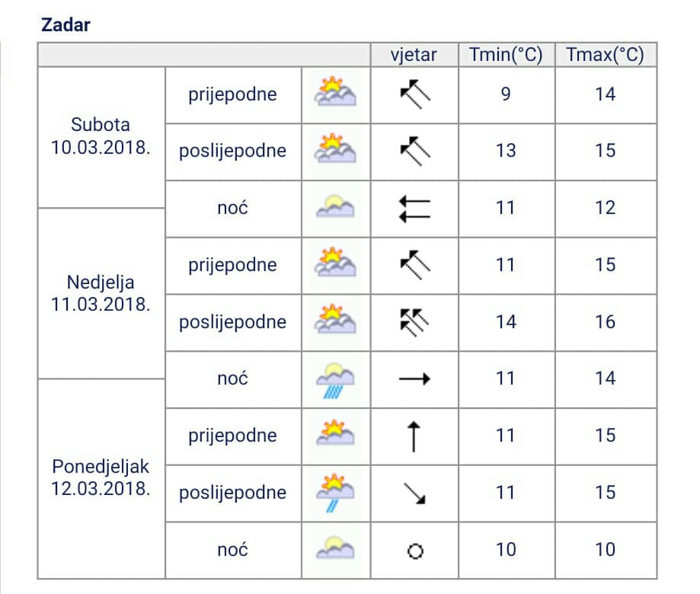Click Monday night calm wind circle icon
Screen dimensions: 700x594
(415, 551)
